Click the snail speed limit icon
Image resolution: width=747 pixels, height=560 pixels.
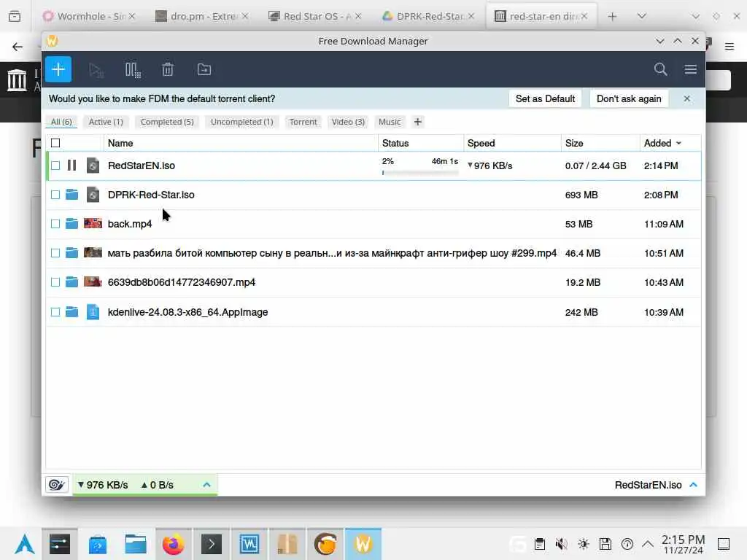coord(57,485)
